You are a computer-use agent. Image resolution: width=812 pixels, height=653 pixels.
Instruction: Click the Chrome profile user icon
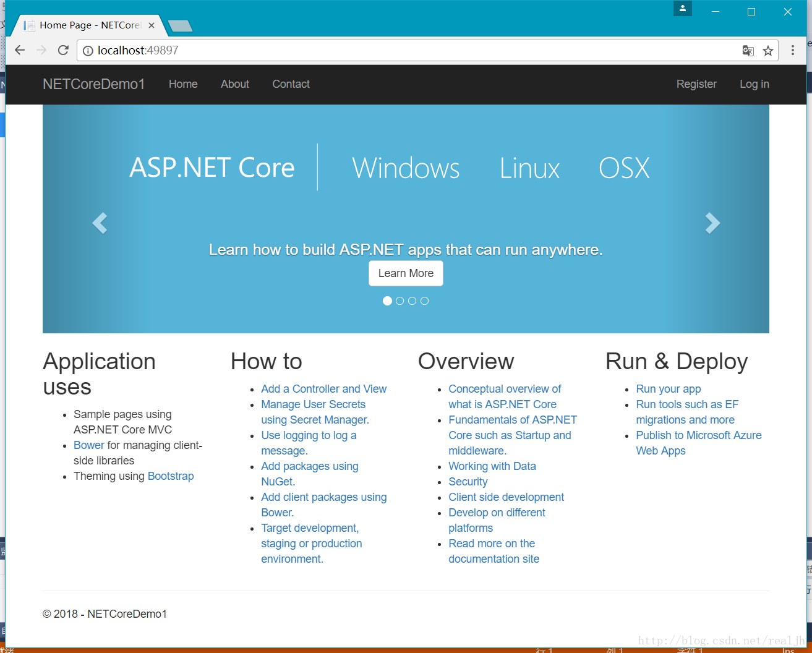[x=683, y=9]
